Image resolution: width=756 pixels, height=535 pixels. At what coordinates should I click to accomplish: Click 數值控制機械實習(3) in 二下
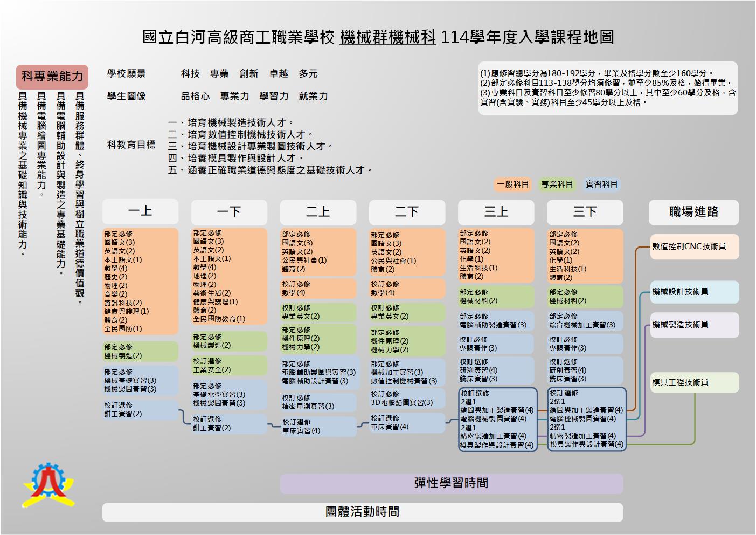tap(404, 381)
